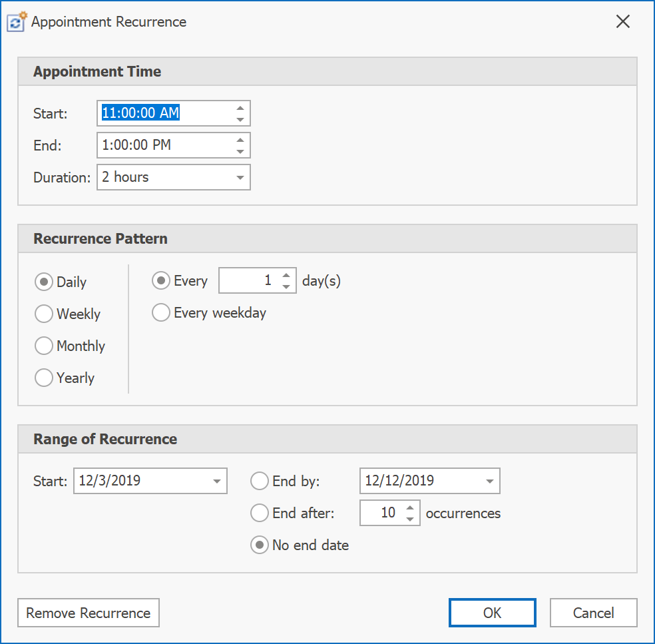655x644 pixels.
Task: Increase the occurrences count spinner
Action: point(410,507)
